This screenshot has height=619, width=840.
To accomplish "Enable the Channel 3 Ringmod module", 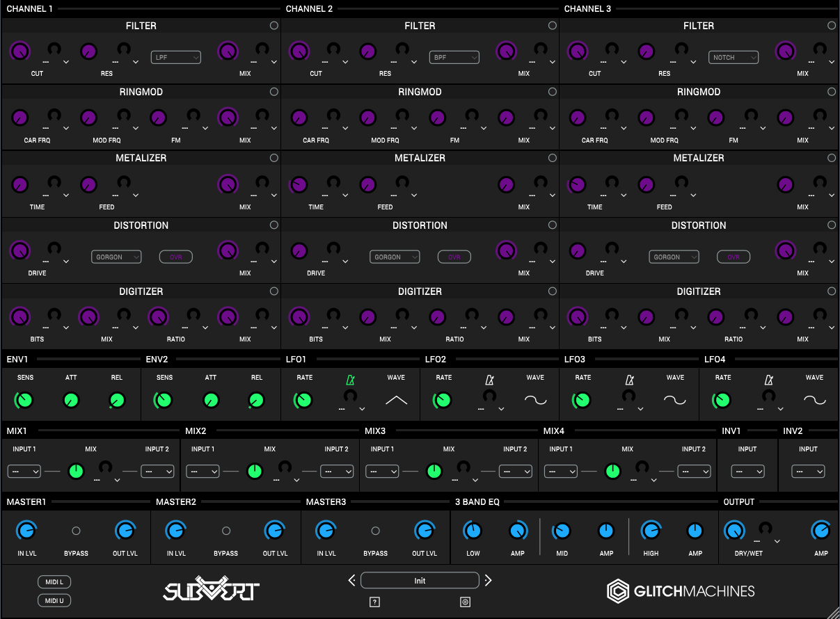I will [x=832, y=92].
